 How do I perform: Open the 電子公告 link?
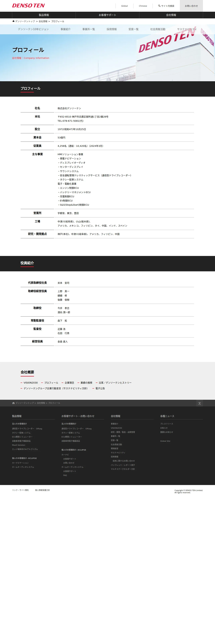tap(100, 389)
